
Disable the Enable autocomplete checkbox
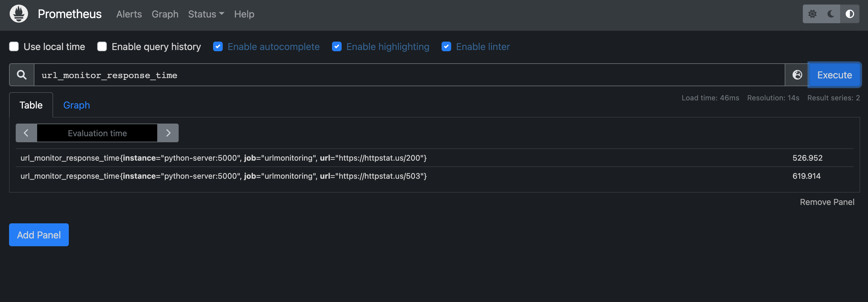click(x=218, y=46)
